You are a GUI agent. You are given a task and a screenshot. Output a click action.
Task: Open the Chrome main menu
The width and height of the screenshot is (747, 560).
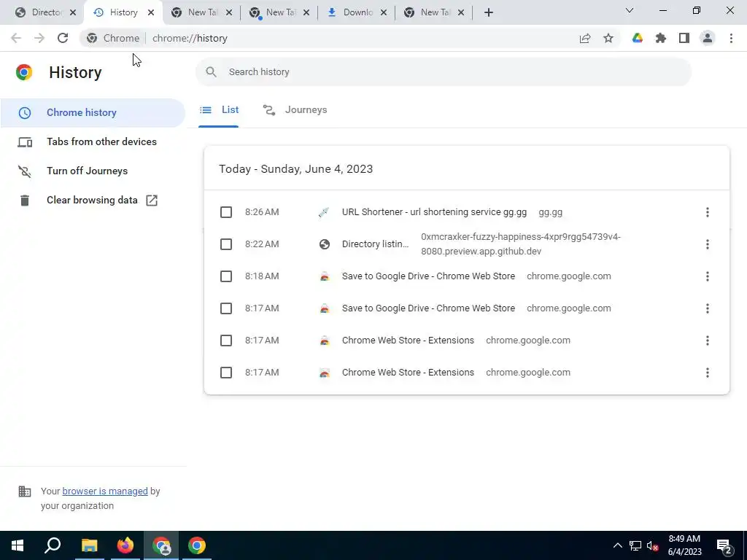[x=731, y=38]
